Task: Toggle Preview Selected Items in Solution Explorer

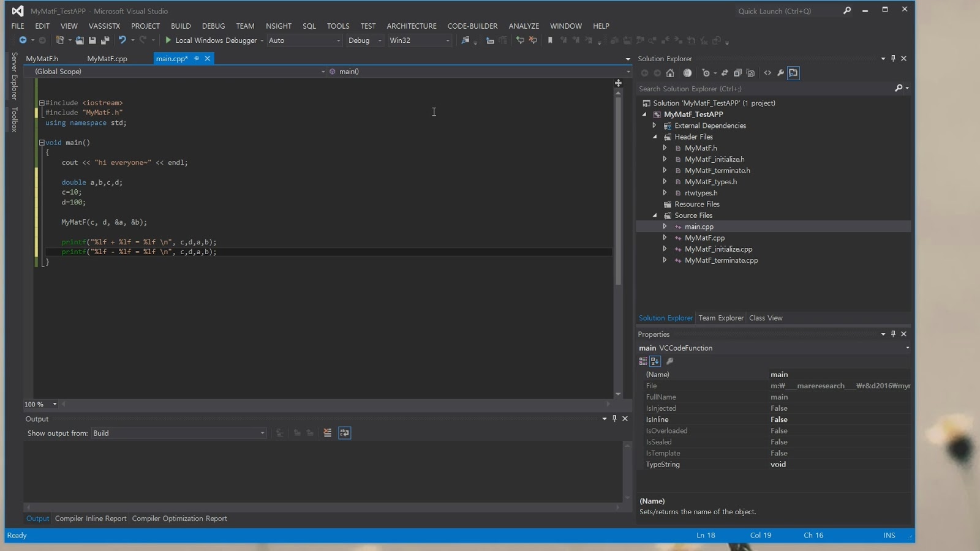Action: point(793,73)
